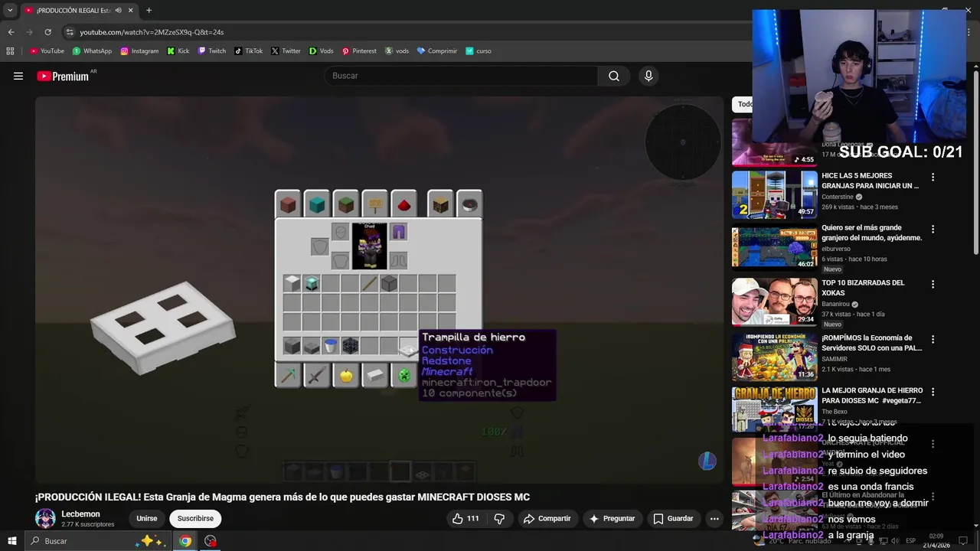Select the pickaxe tools creative tab
980x551 pixels.
pyautogui.click(x=288, y=375)
